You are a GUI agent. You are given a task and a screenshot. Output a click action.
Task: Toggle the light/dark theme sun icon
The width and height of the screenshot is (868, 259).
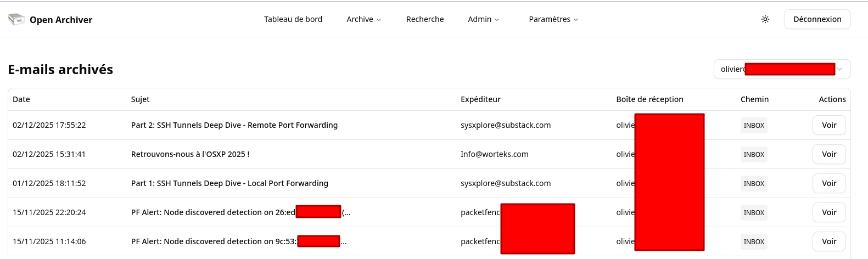[765, 19]
